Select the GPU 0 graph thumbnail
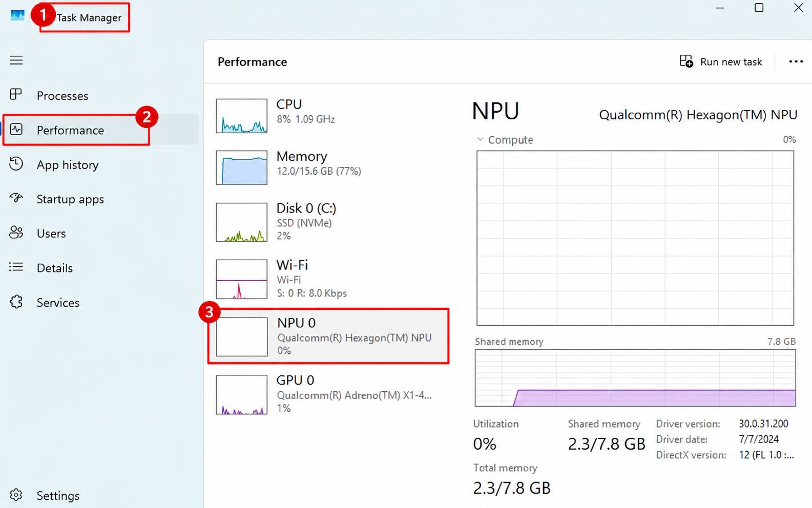 tap(242, 395)
